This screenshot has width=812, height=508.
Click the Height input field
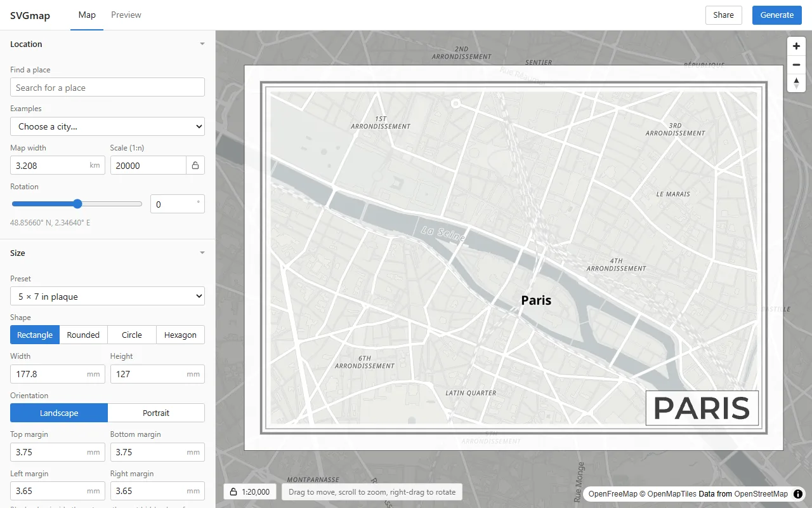(157, 374)
